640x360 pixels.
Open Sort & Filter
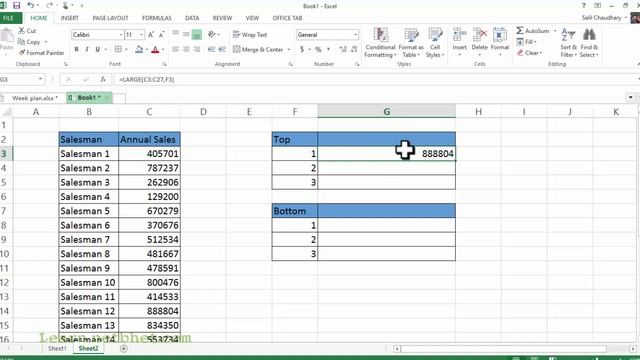[x=568, y=43]
